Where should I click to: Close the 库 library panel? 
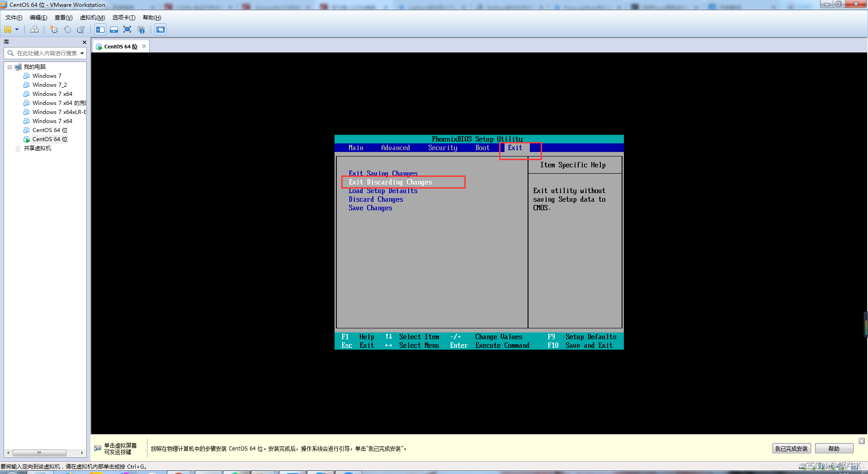84,42
